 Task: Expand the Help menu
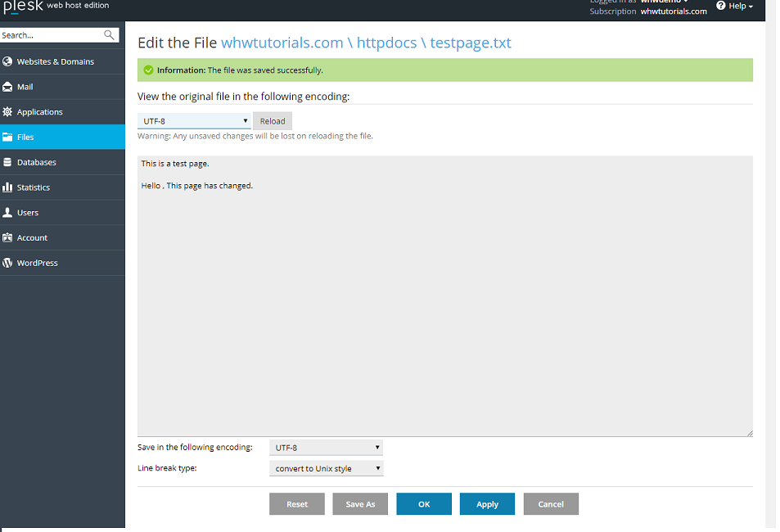click(734, 6)
